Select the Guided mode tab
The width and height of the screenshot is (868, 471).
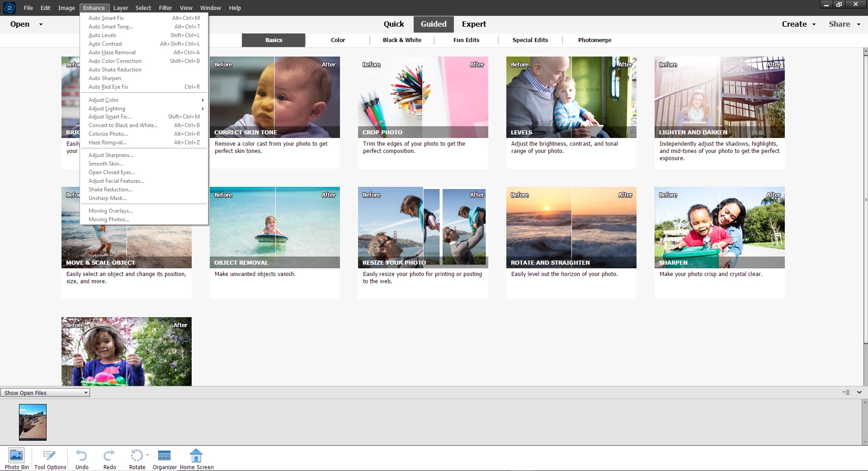coord(434,24)
